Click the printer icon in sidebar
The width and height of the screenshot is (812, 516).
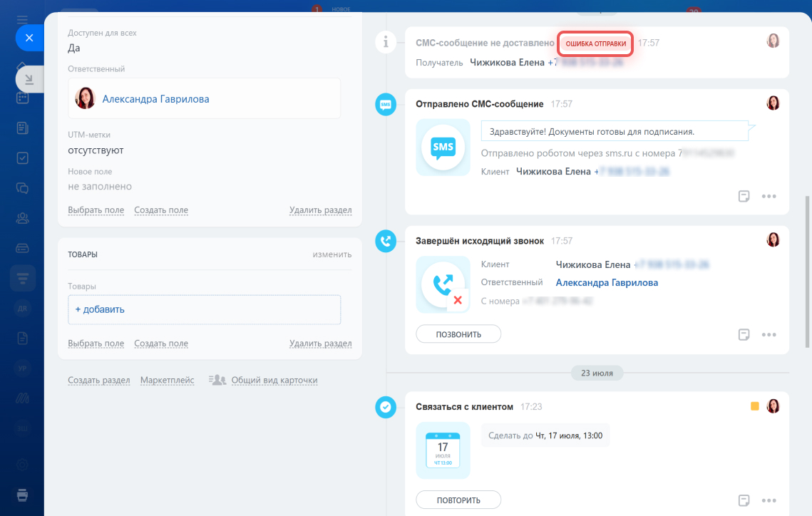(x=22, y=495)
